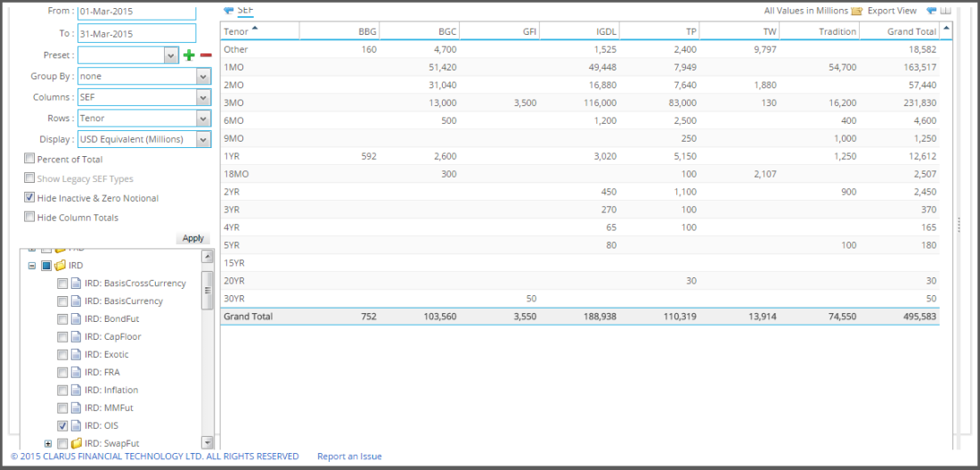
Task: Click the IRD: Exotic document icon
Action: tap(77, 354)
